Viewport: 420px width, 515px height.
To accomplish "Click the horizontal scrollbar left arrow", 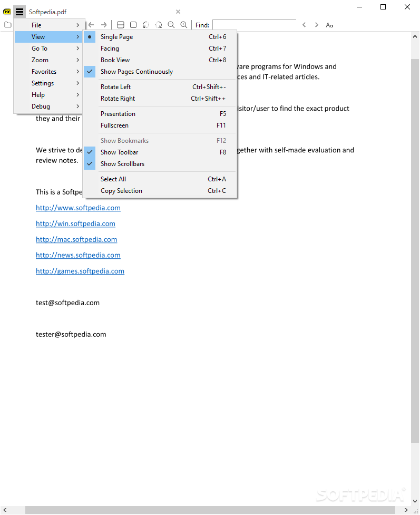I will 5,510.
